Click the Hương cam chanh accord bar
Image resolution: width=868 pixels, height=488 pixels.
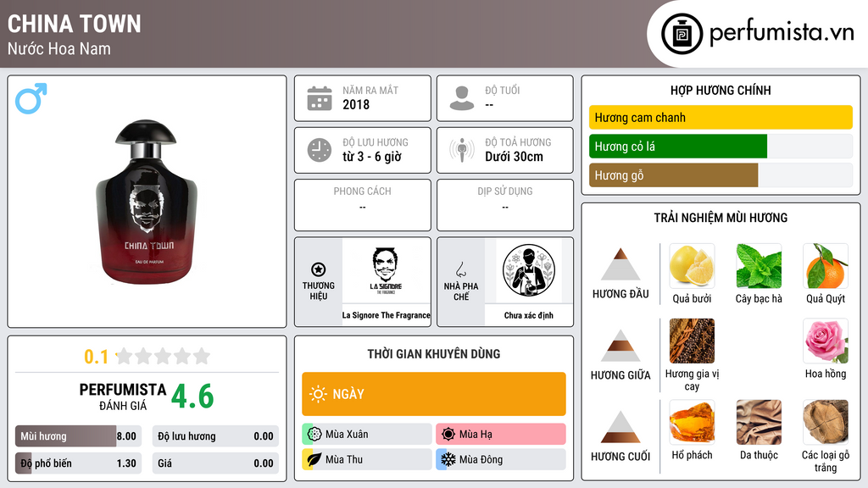point(721,117)
